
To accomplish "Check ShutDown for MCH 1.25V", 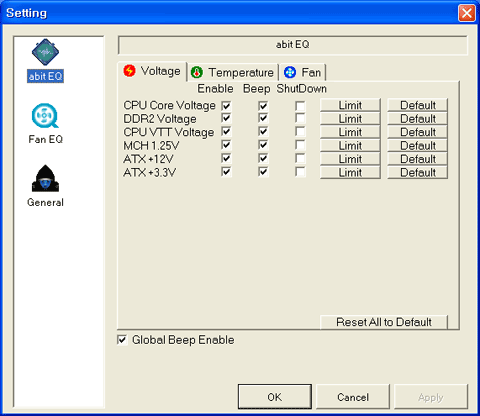I will 300,145.
